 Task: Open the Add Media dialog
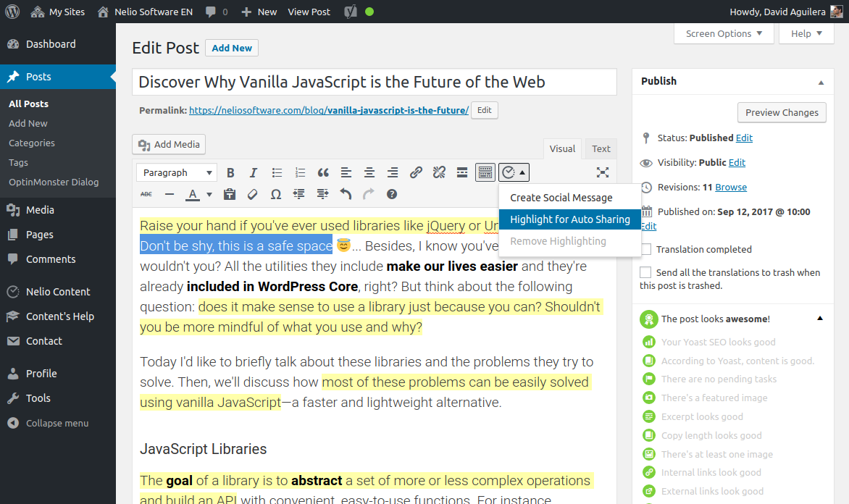pos(169,144)
